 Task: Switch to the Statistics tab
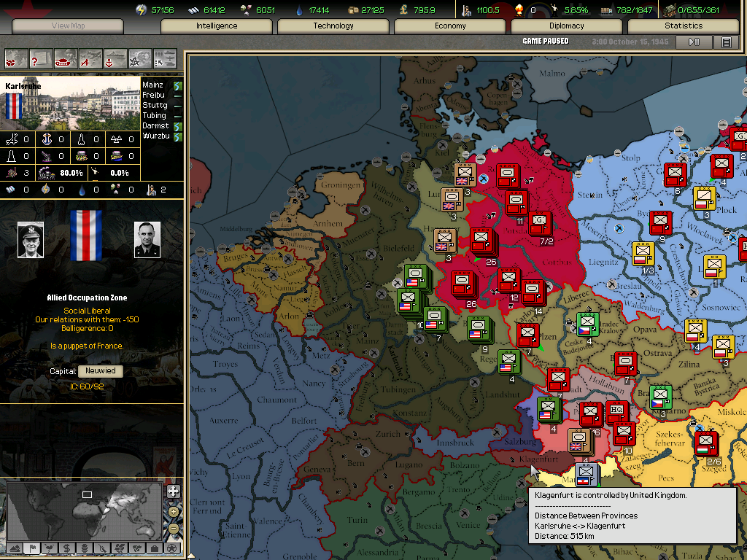(683, 26)
